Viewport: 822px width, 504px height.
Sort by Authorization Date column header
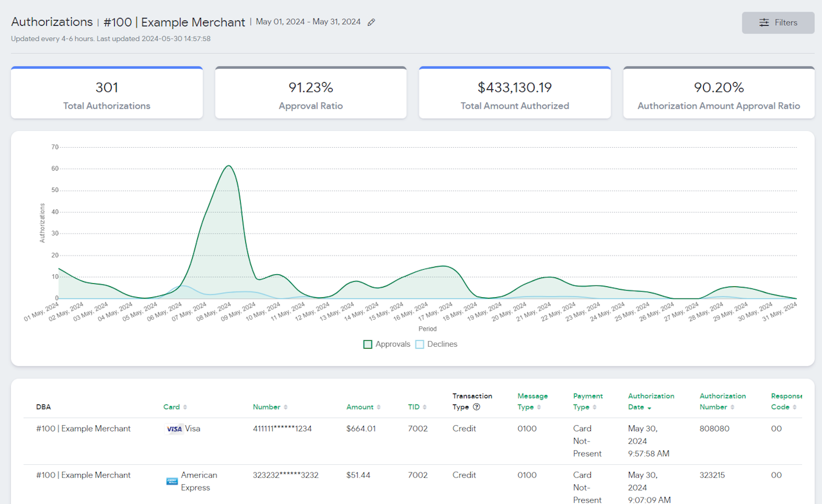point(651,401)
